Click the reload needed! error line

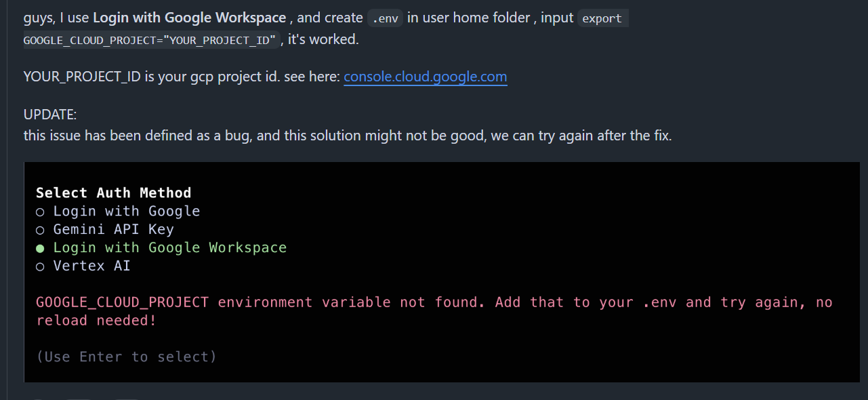(x=96, y=321)
